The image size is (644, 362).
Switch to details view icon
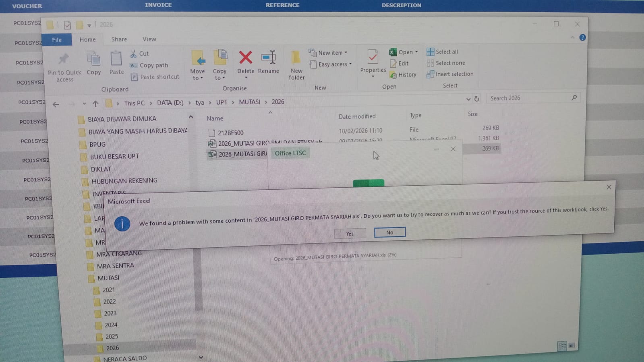[562, 346]
